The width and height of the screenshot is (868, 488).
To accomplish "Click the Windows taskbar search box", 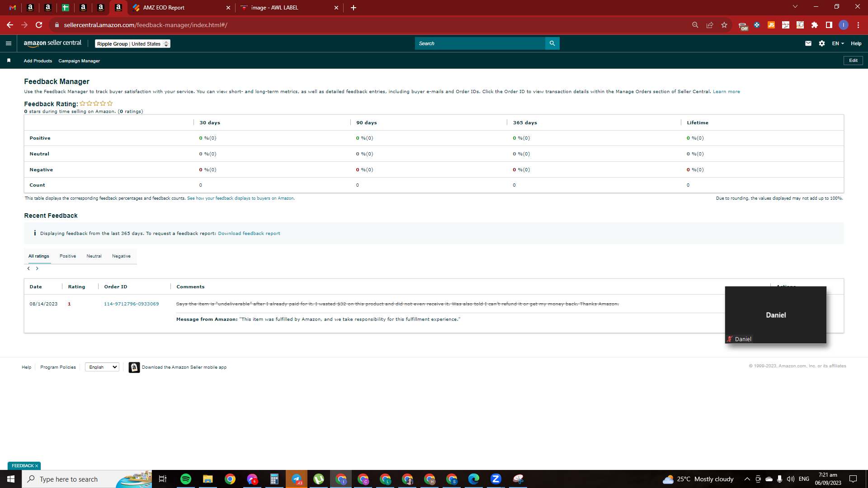I will click(x=87, y=479).
